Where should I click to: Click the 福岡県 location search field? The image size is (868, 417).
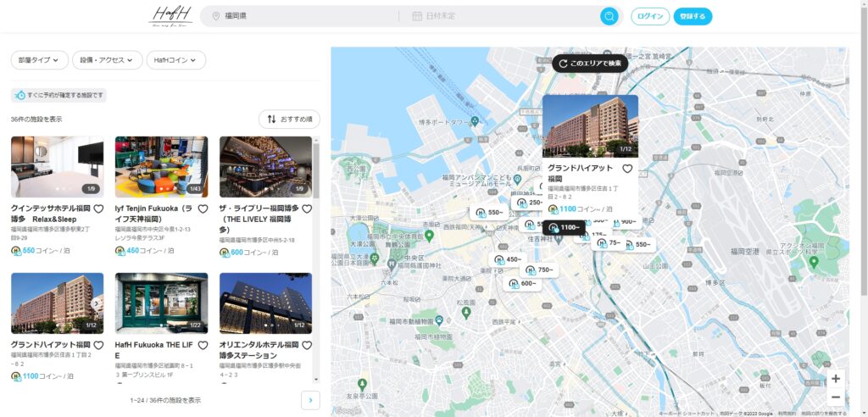302,16
